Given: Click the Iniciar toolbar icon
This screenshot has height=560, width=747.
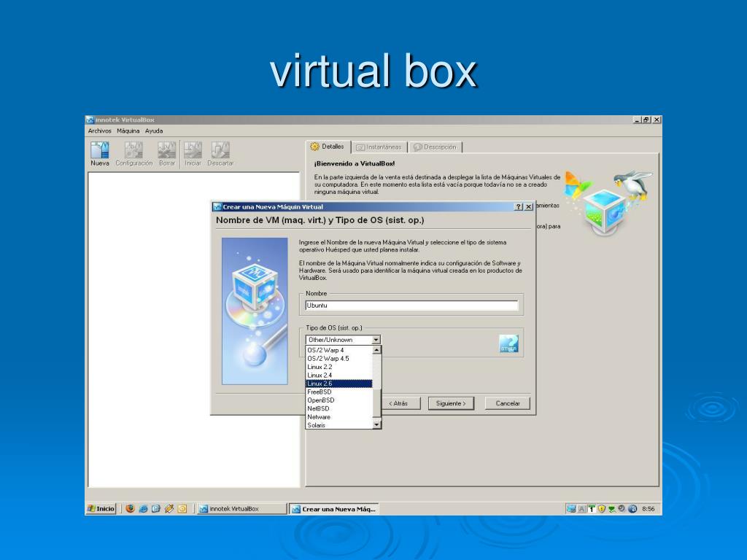Looking at the screenshot, I should tap(193, 154).
